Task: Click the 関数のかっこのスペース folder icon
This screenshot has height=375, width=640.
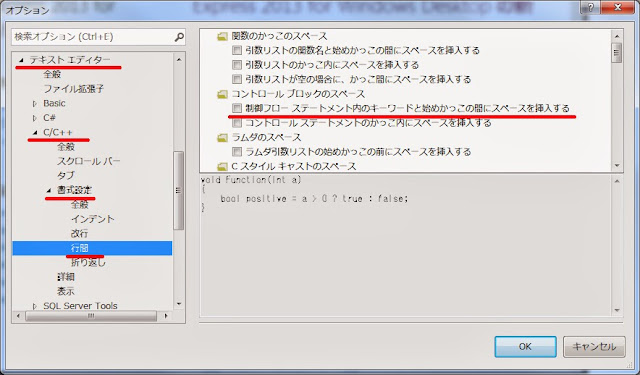Action: pos(222,36)
